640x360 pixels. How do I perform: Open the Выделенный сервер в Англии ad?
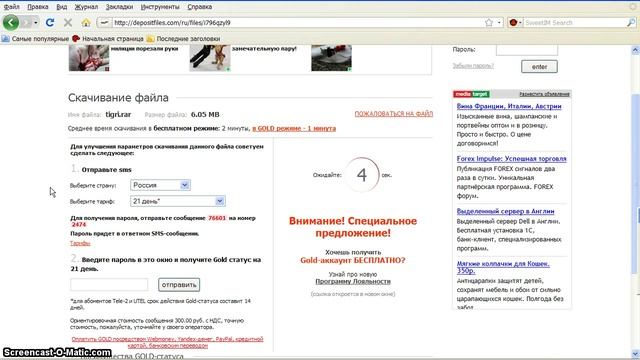click(505, 211)
